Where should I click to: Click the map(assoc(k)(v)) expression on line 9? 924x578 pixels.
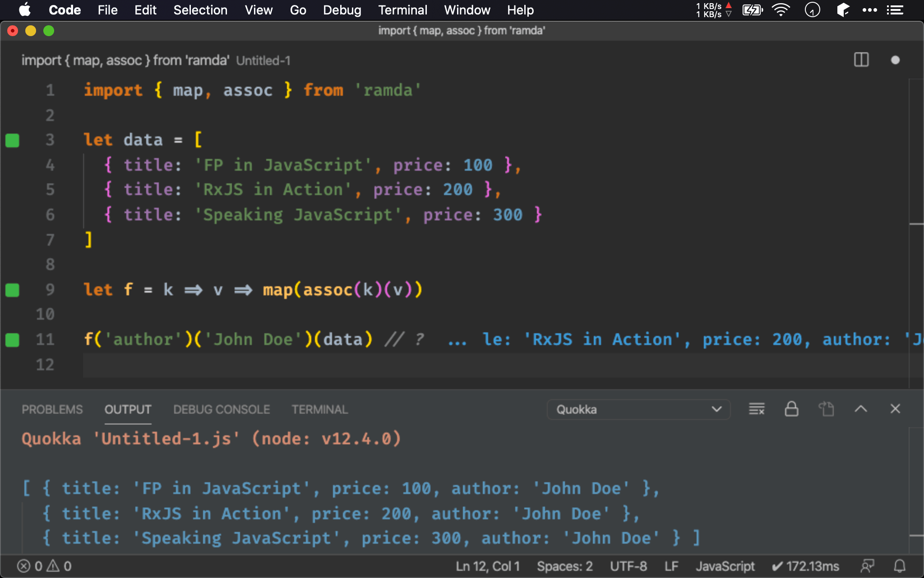pos(343,290)
